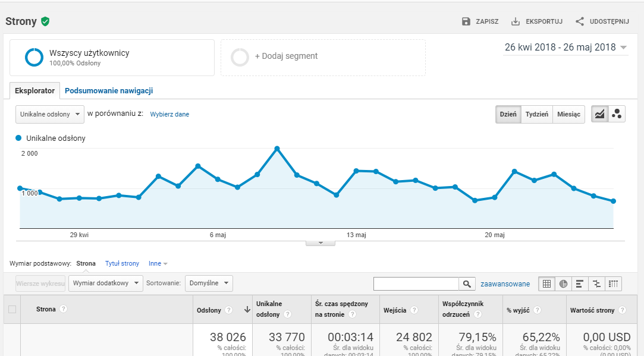
Task: Click the 33 770 unique views total
Action: (287, 338)
